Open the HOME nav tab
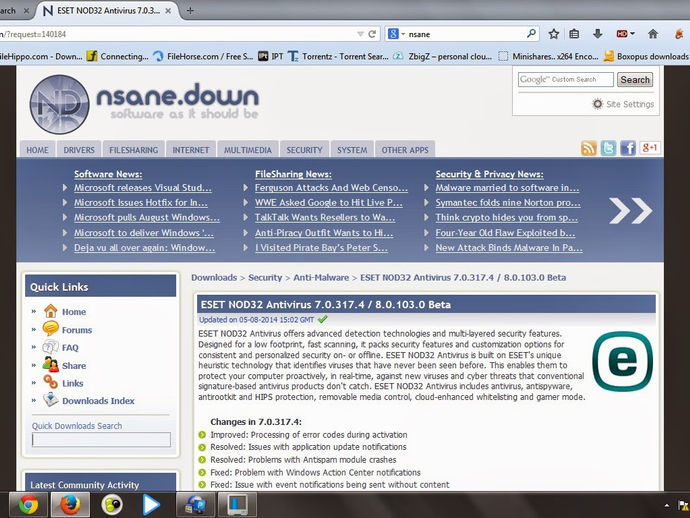 [x=37, y=150]
